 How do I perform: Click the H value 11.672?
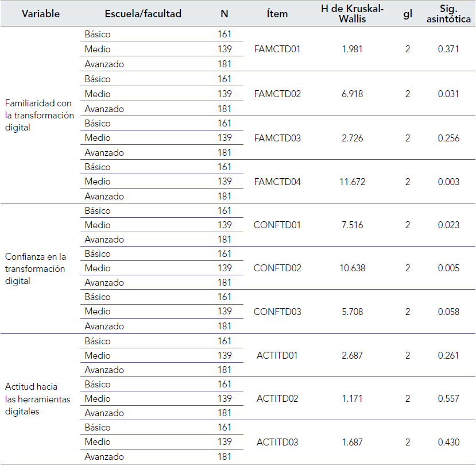click(353, 182)
